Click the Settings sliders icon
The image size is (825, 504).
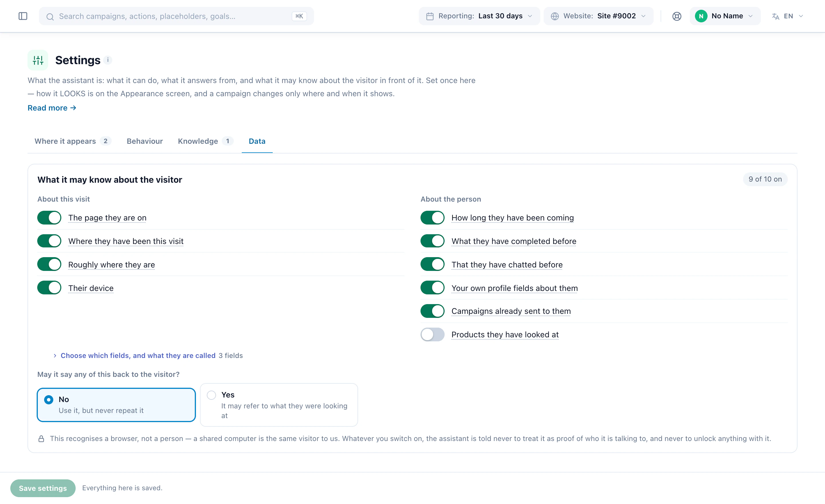click(38, 60)
